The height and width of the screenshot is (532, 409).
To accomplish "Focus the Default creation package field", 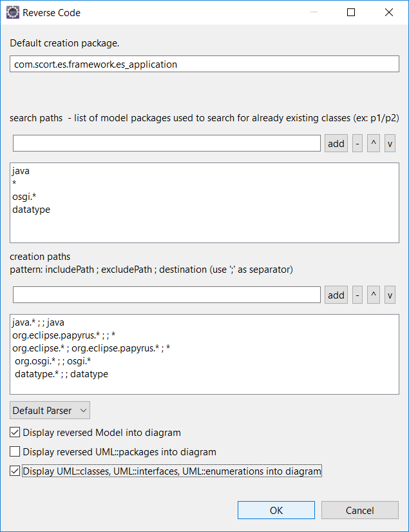I will click(205, 64).
